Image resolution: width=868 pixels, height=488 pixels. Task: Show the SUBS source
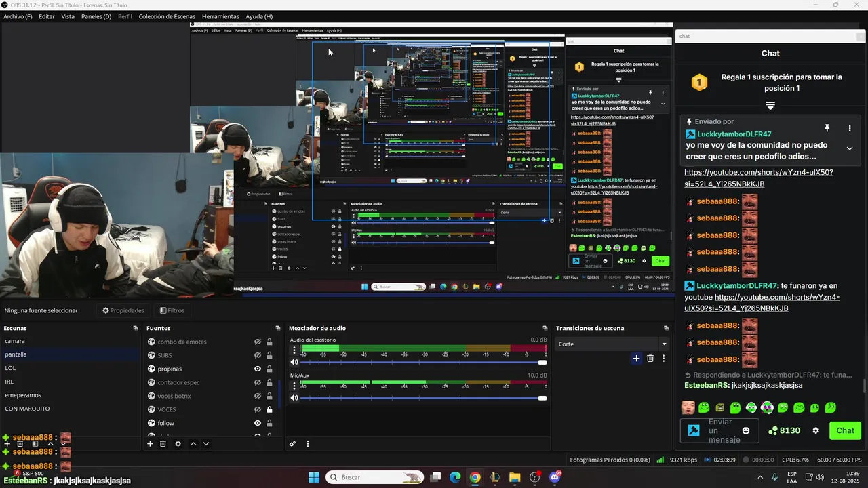pos(258,355)
